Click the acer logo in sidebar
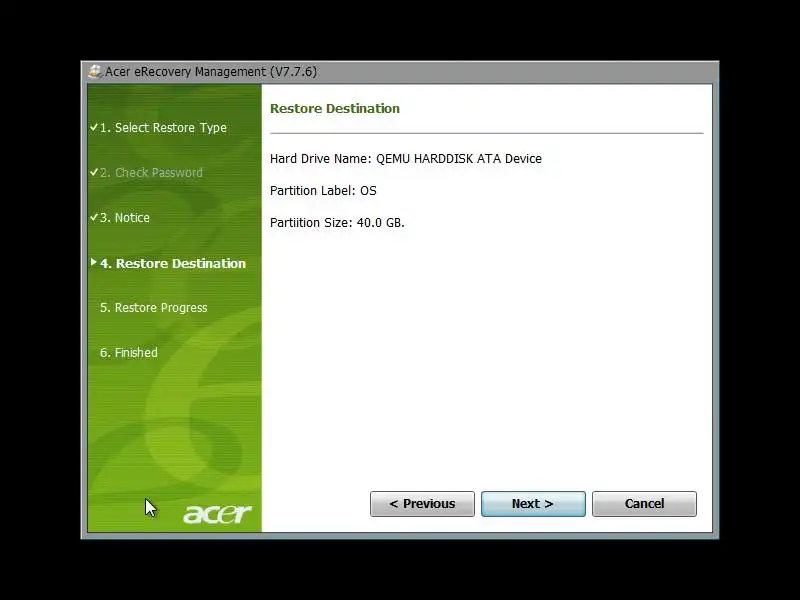Image resolution: width=800 pixels, height=600 pixels. [x=217, y=514]
